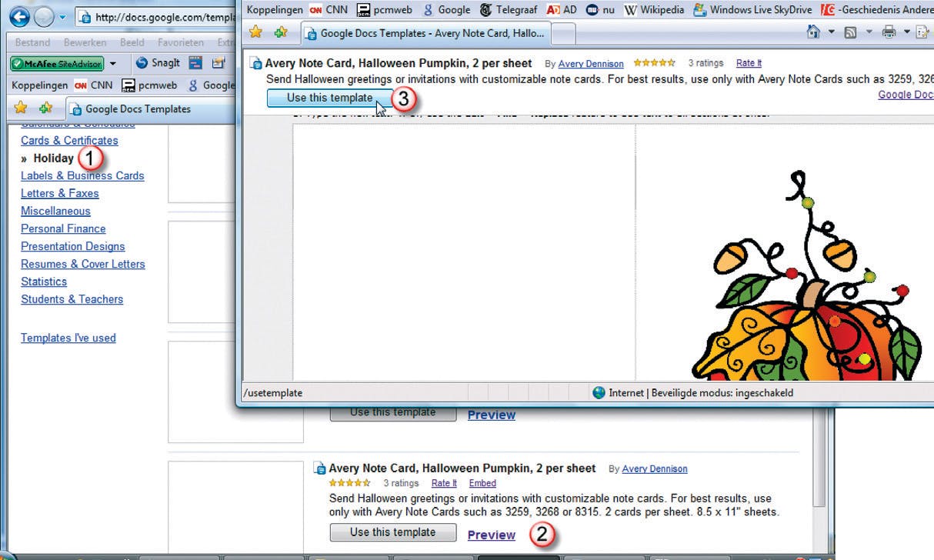The width and height of the screenshot is (934, 560).
Task: Click the Favorites star in the front window
Action: (x=255, y=32)
